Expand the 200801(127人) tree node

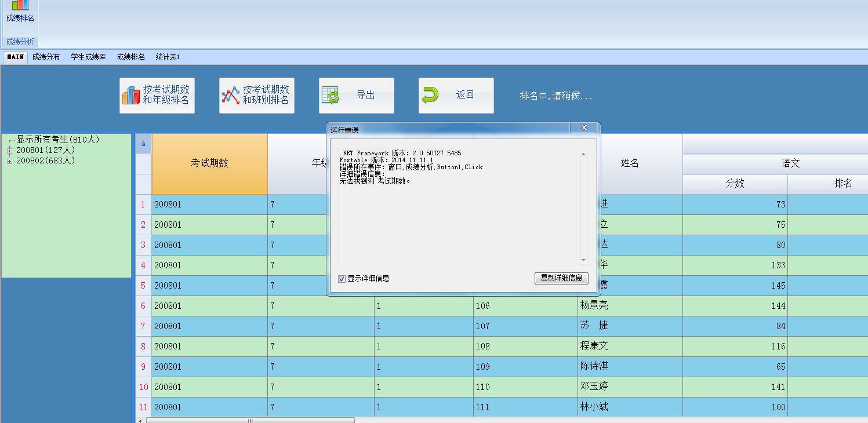tap(9, 151)
